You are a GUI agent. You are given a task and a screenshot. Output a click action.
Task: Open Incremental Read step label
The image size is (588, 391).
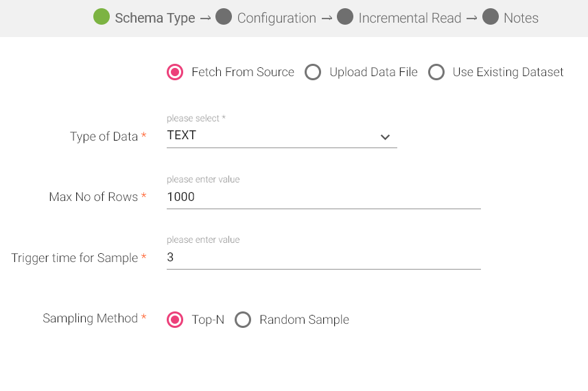[410, 18]
